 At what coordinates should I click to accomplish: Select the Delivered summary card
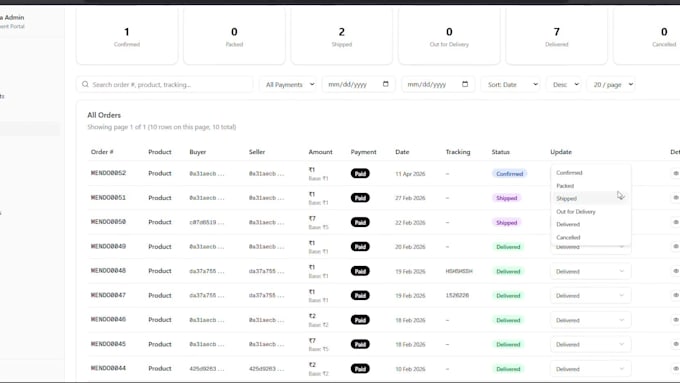coord(556,37)
